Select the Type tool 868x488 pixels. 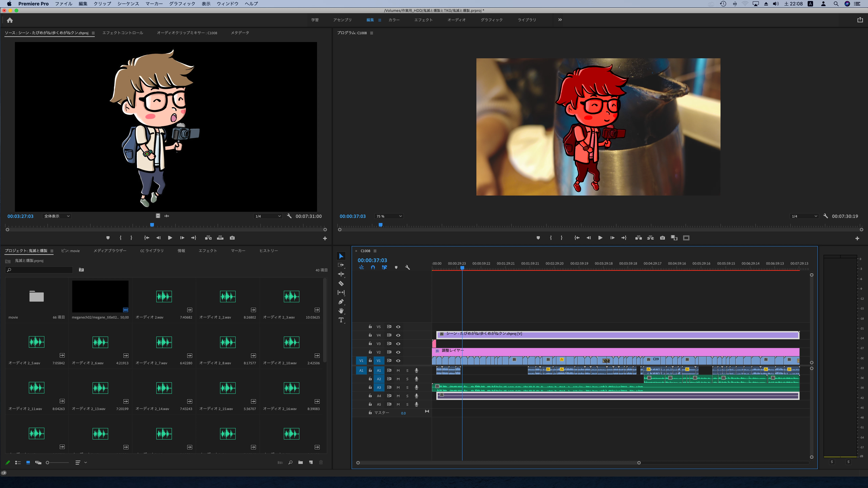[341, 320]
